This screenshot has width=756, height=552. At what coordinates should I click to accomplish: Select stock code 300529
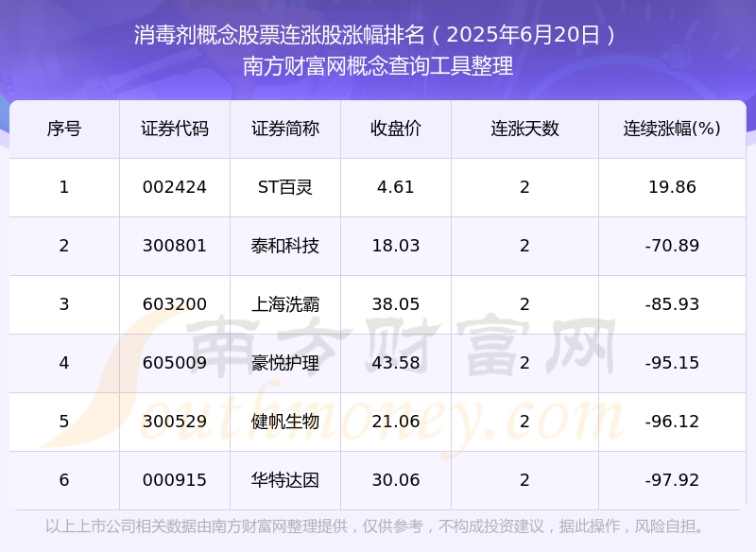pyautogui.click(x=175, y=422)
